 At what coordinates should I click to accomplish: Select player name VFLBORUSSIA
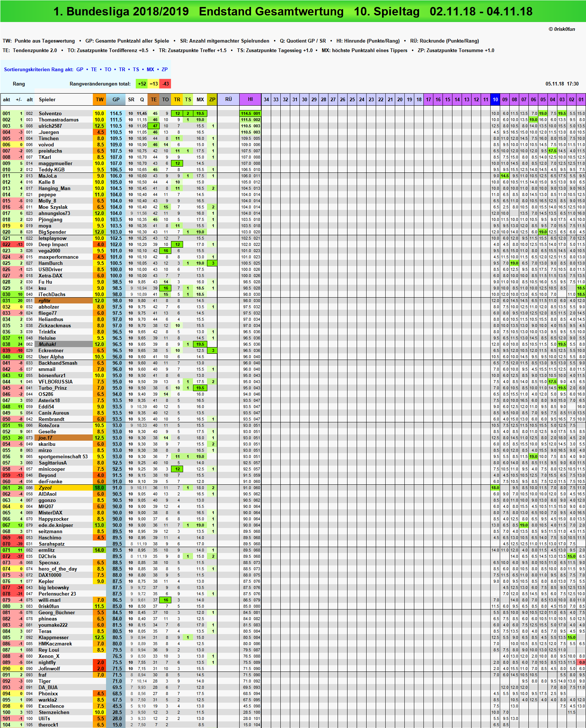click(55, 382)
